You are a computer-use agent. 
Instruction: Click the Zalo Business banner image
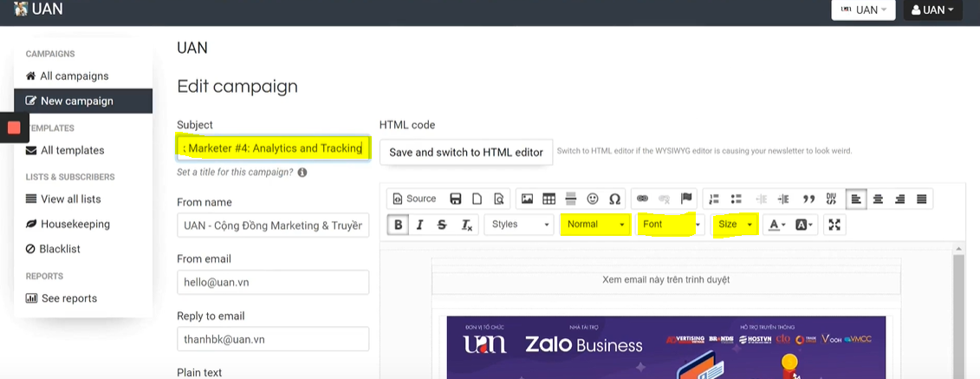point(666,348)
